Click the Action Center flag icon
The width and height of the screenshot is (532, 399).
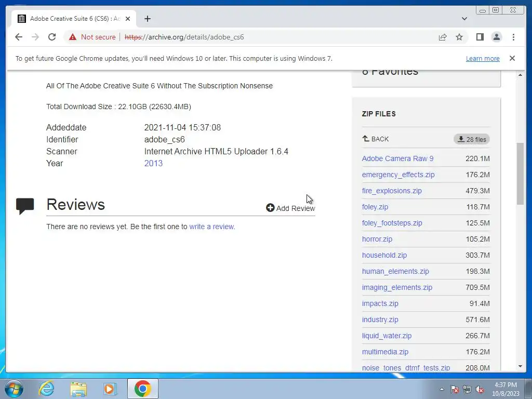pos(454,389)
